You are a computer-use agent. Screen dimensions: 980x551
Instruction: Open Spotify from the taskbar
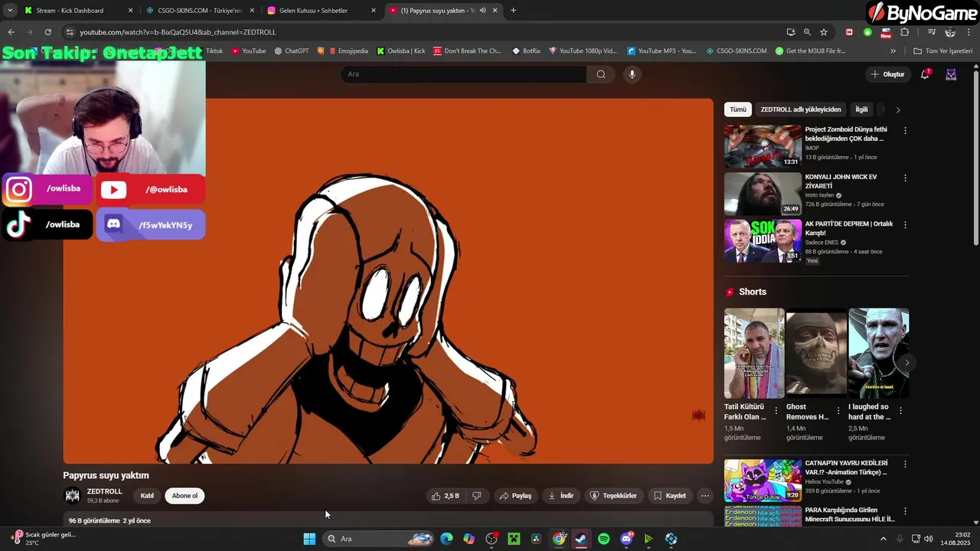[603, 539]
